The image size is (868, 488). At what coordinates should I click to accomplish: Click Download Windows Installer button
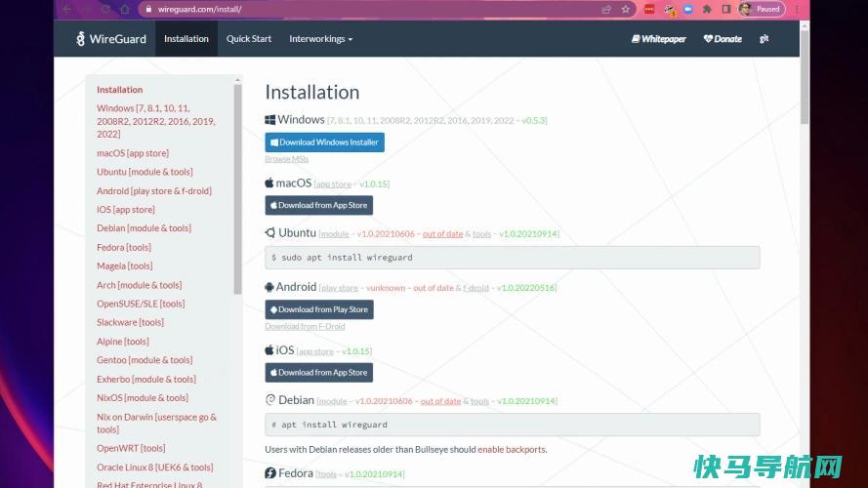324,142
